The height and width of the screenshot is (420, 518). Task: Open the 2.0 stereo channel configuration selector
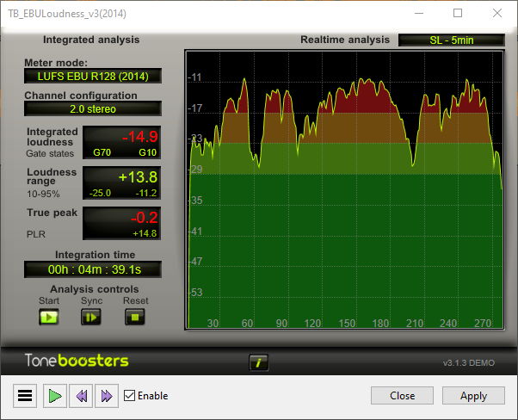(93, 108)
